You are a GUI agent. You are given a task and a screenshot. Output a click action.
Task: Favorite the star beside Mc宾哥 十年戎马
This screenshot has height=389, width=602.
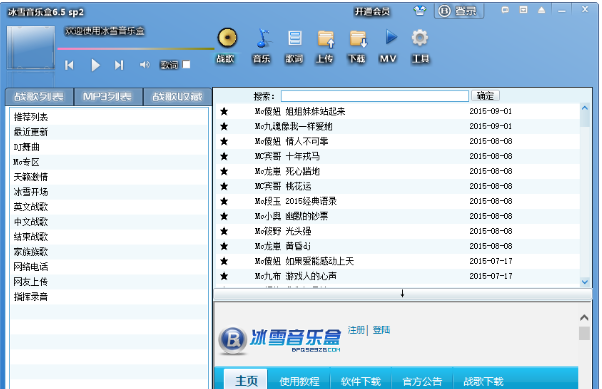(x=224, y=156)
